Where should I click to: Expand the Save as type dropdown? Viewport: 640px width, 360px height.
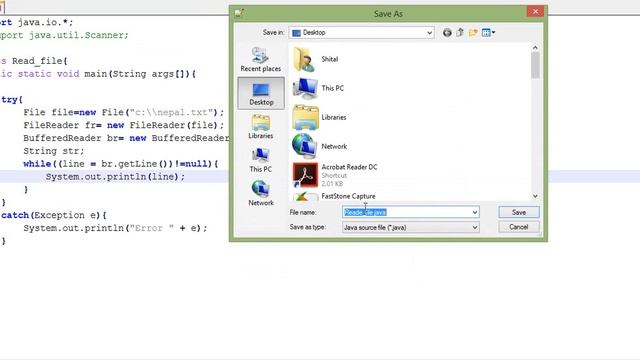[x=475, y=227]
